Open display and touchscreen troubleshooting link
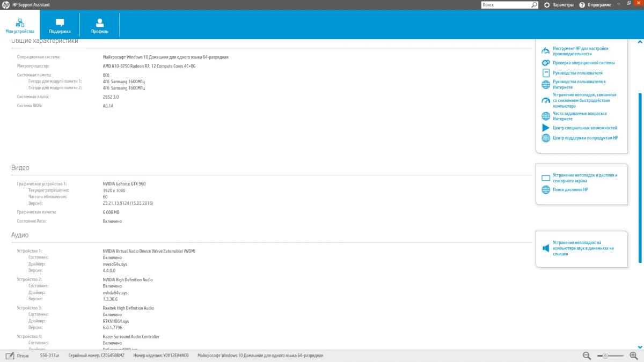644x362 pixels. [x=585, y=178]
